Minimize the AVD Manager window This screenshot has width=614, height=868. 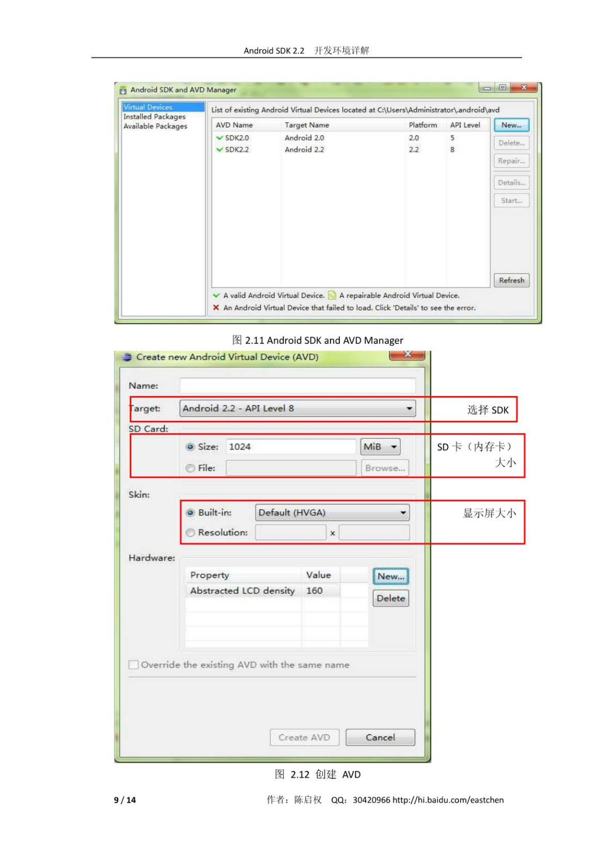click(x=487, y=88)
